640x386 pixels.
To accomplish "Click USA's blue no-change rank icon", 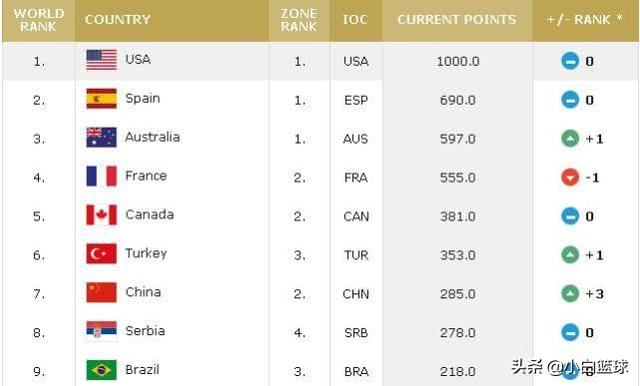I will point(570,61).
